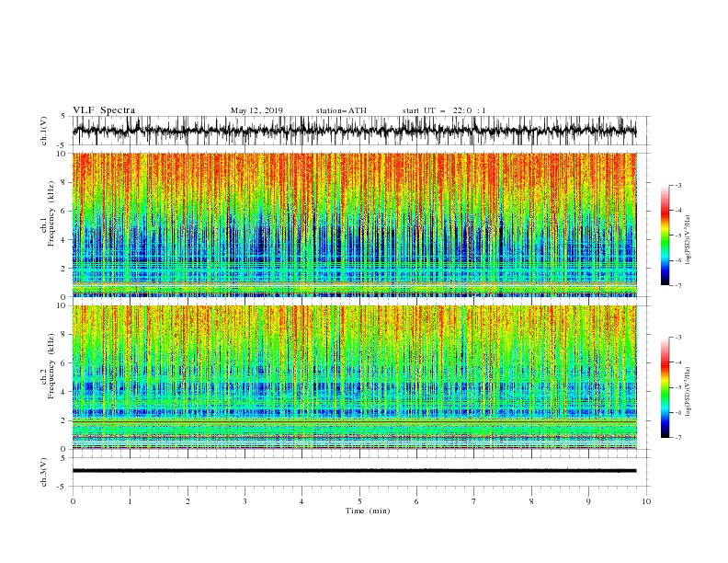
Task: Click the "-3" label on ch.1 color bar
Action: (678, 185)
